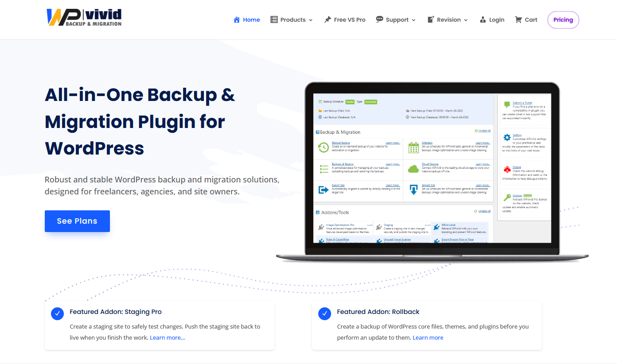The image size is (617, 364).
Task: Open Rollback "Learn more" link
Action: [428, 337]
